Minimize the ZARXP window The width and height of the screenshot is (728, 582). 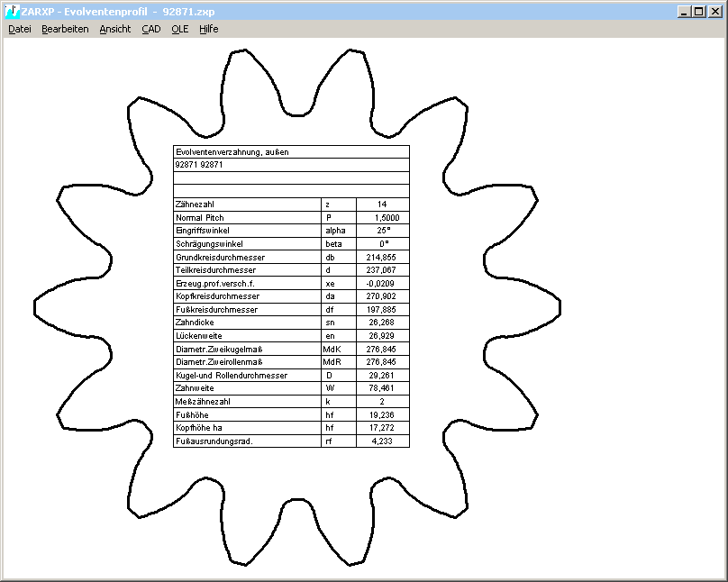click(685, 12)
